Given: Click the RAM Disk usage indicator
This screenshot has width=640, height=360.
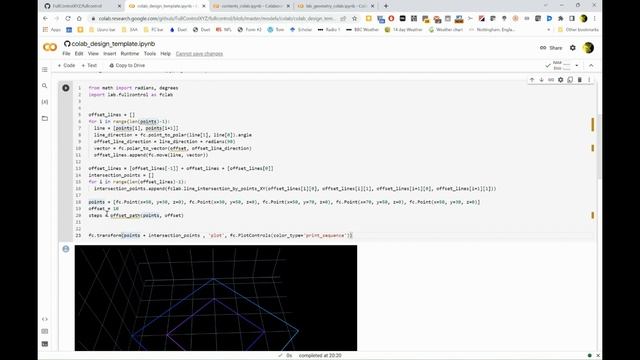Looking at the screenshot, I should 562,65.
